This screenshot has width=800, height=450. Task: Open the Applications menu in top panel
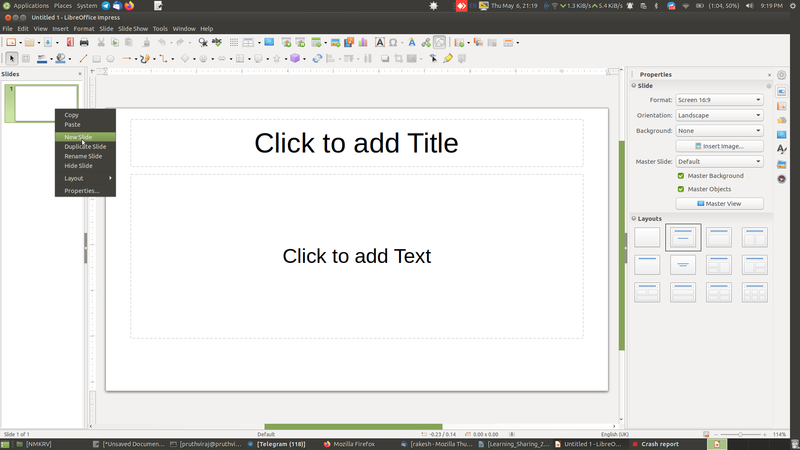[31, 6]
